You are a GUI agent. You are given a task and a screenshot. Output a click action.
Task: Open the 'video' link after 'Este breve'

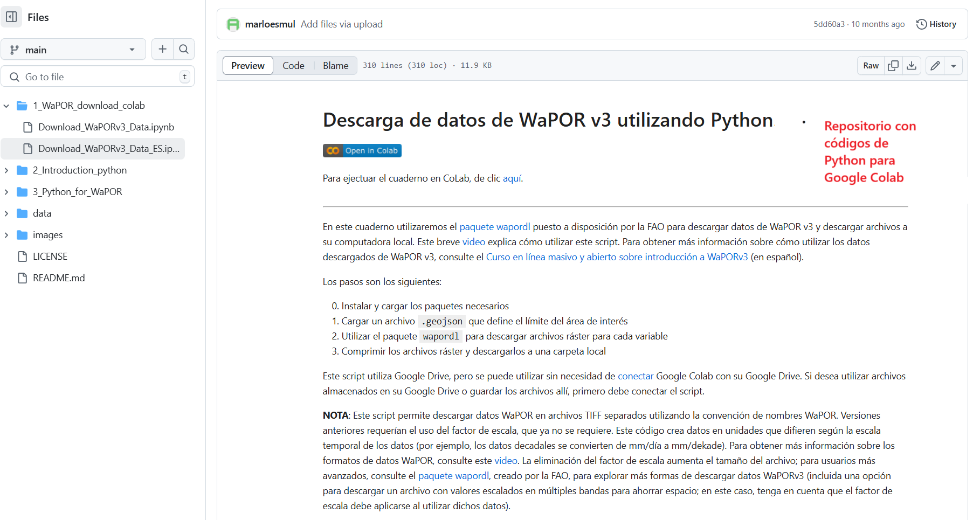[x=474, y=242]
